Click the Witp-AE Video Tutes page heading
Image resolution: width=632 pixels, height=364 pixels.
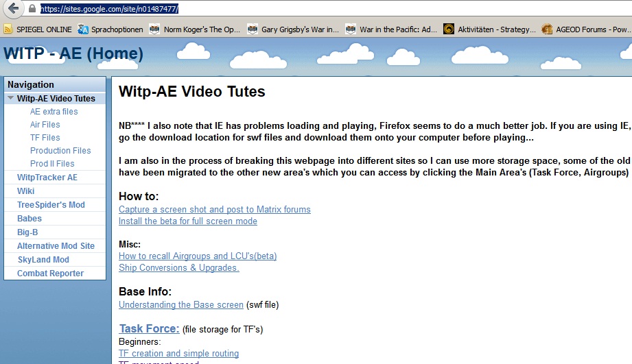[192, 91]
